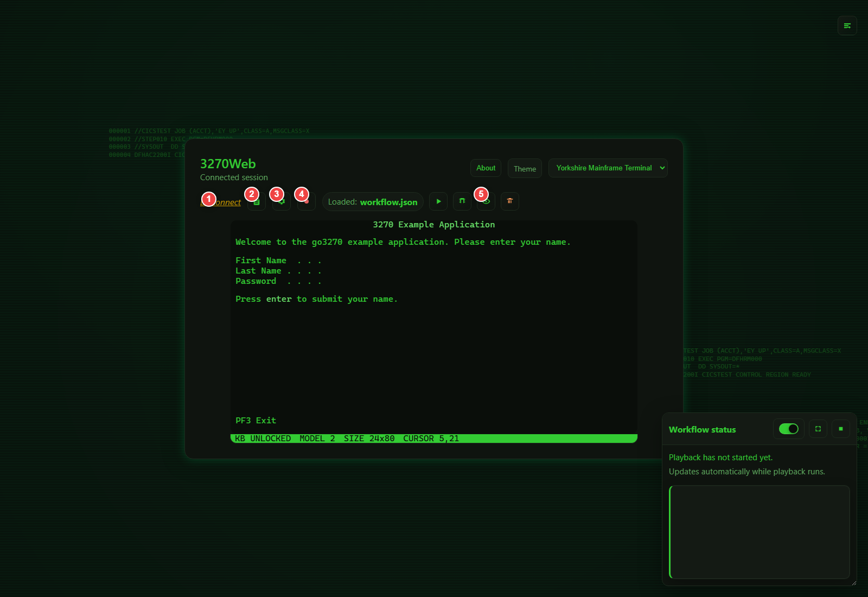Open the Theme menu item

pyautogui.click(x=524, y=168)
